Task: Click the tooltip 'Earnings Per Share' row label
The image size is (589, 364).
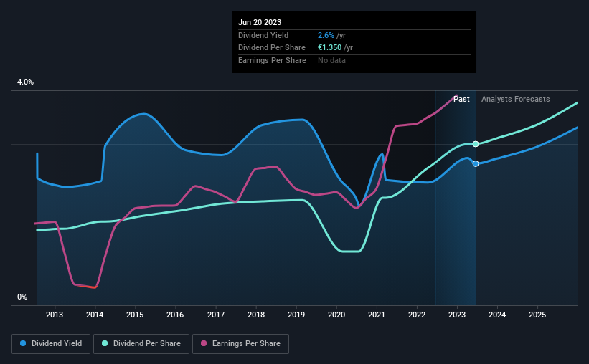Action: (272, 60)
